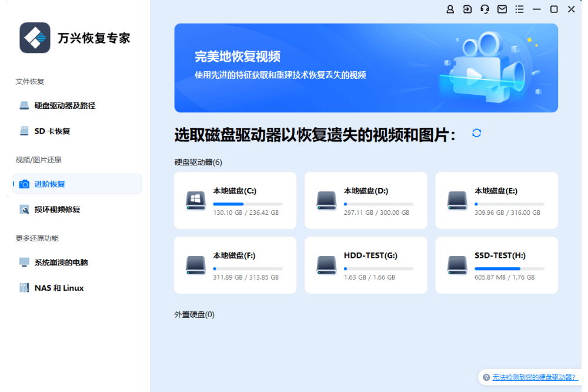Open customer support headset icon
This screenshot has height=392, width=588.
point(485,9)
